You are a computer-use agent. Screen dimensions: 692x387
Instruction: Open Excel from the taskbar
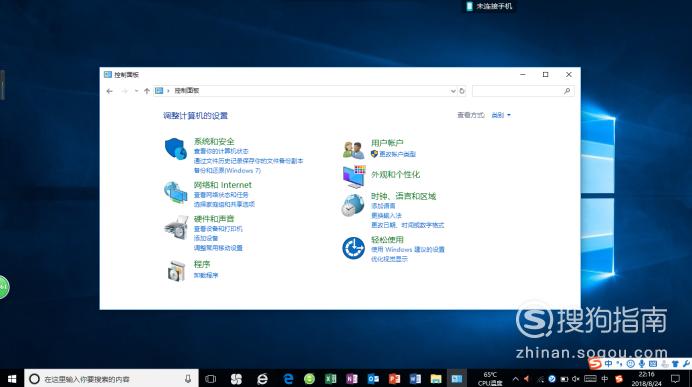coord(331,379)
